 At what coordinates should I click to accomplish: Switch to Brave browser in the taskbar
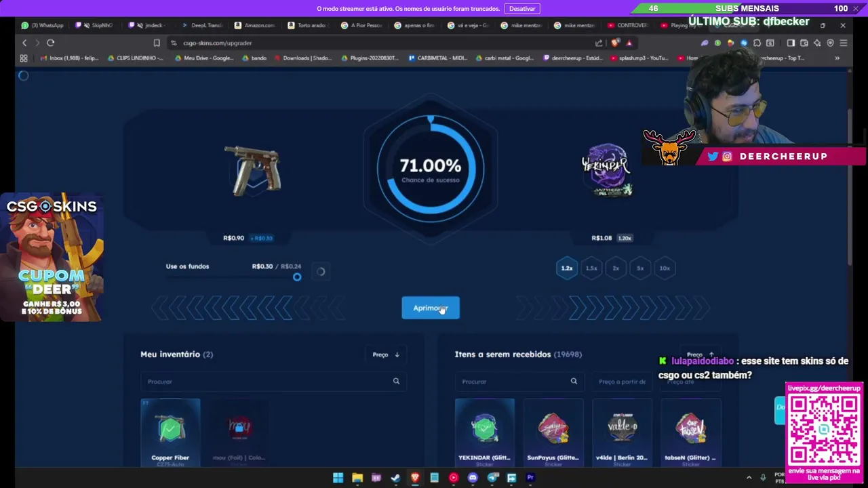415,478
